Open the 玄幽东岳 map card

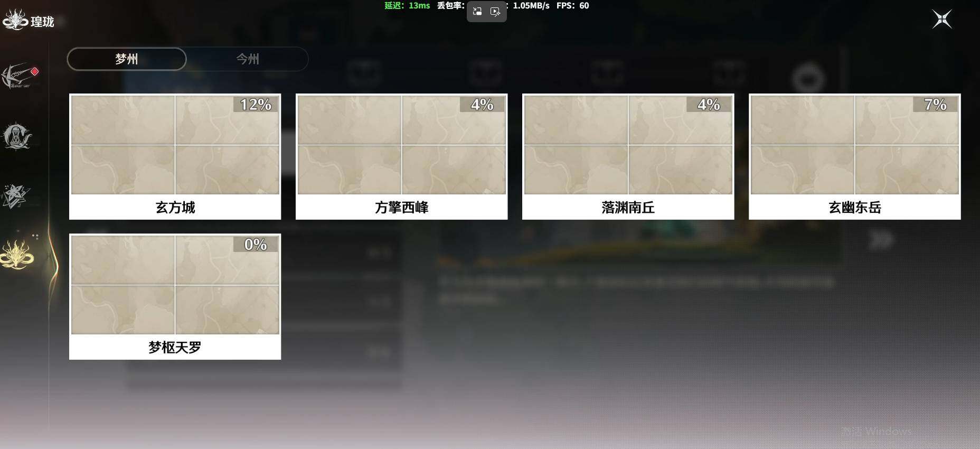[854, 156]
